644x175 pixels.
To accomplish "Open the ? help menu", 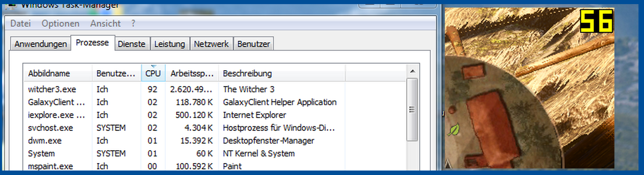I will coord(133,23).
